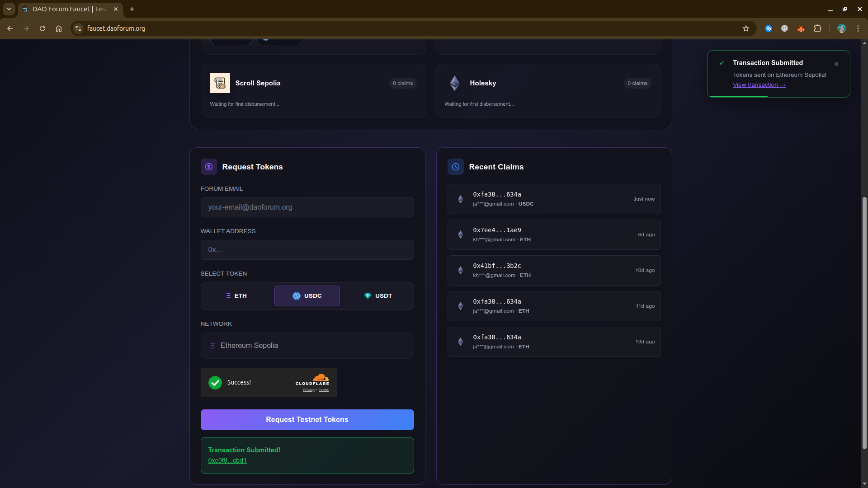Bookmark page with star icon
Image resolution: width=868 pixels, height=488 pixels.
745,28
